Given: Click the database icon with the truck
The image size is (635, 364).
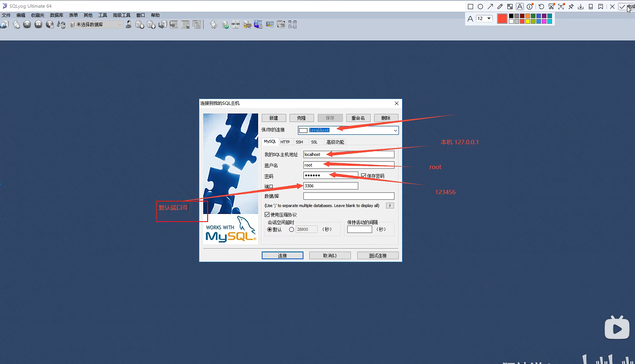Looking at the screenshot, I should tap(247, 24).
